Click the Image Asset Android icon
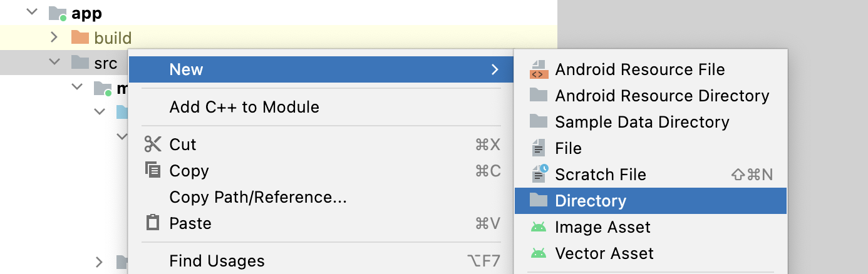 [539, 227]
